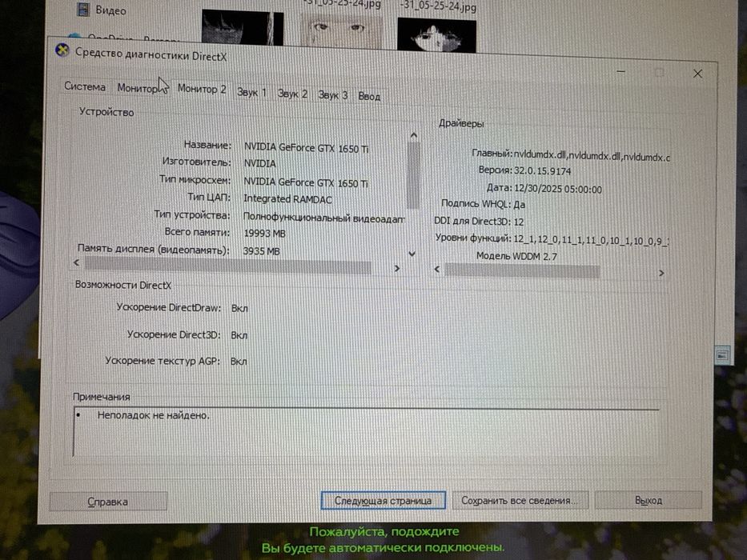Click the device list scroll down arrow
This screenshot has width=747, height=560.
[x=412, y=254]
